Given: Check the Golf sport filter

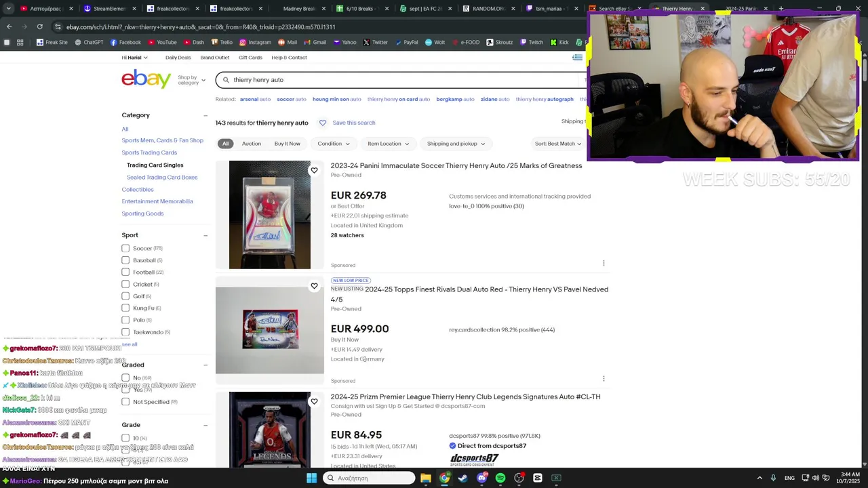Looking at the screenshot, I should click(125, 296).
